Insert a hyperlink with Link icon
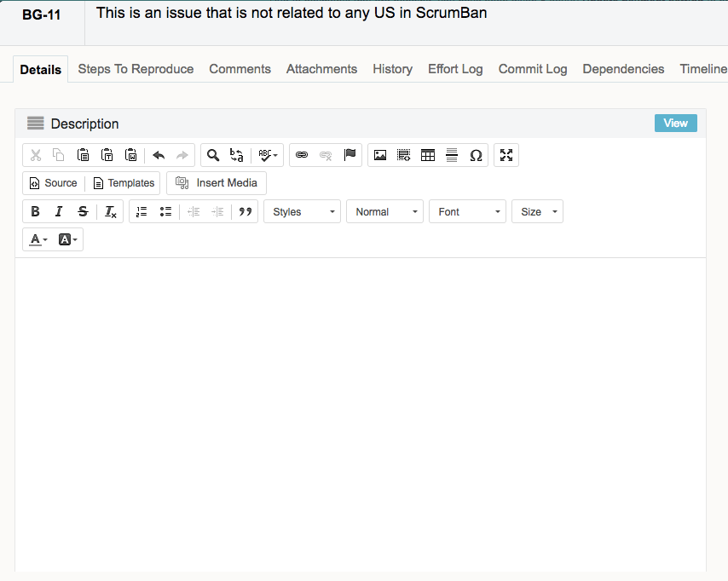This screenshot has height=581, width=728. point(302,155)
